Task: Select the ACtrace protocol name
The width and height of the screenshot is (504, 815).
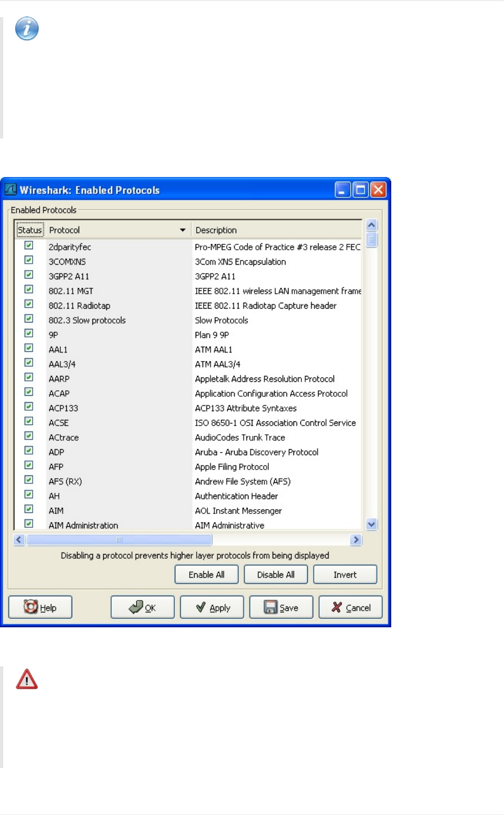Action: point(64,437)
